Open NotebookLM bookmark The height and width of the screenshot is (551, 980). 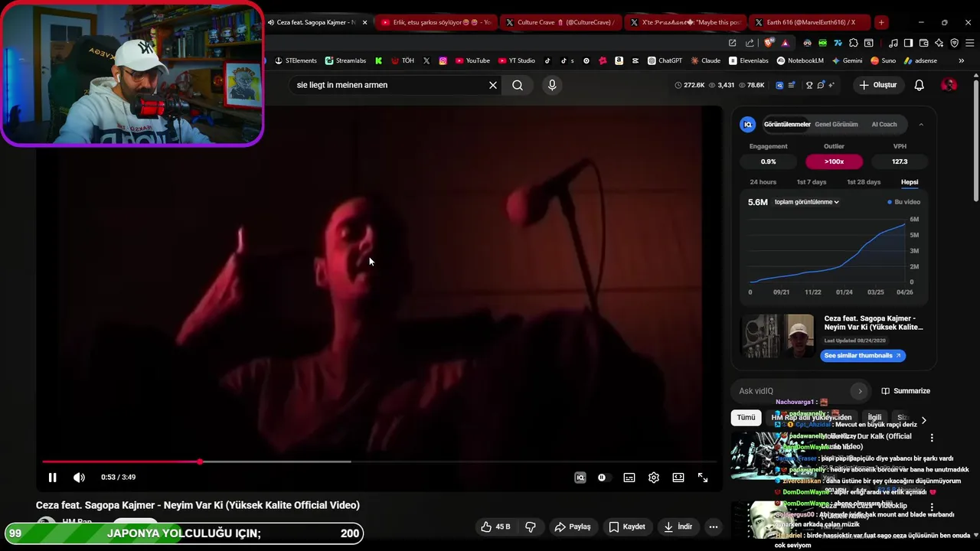800,60
